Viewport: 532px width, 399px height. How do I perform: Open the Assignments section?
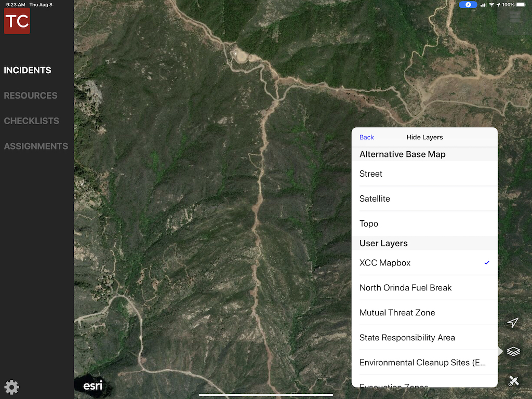click(x=36, y=147)
